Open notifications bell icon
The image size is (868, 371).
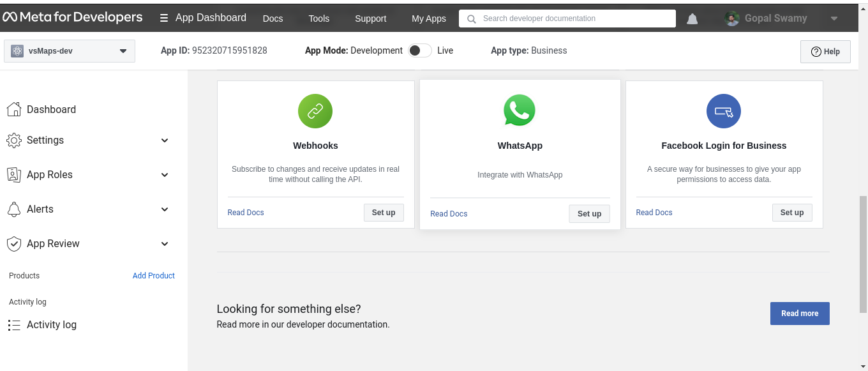tap(692, 19)
